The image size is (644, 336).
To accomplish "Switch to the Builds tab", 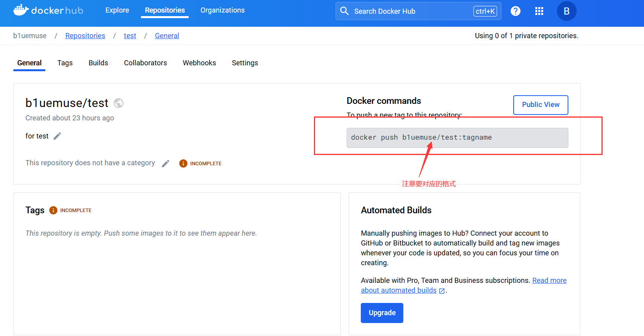I will pos(98,63).
